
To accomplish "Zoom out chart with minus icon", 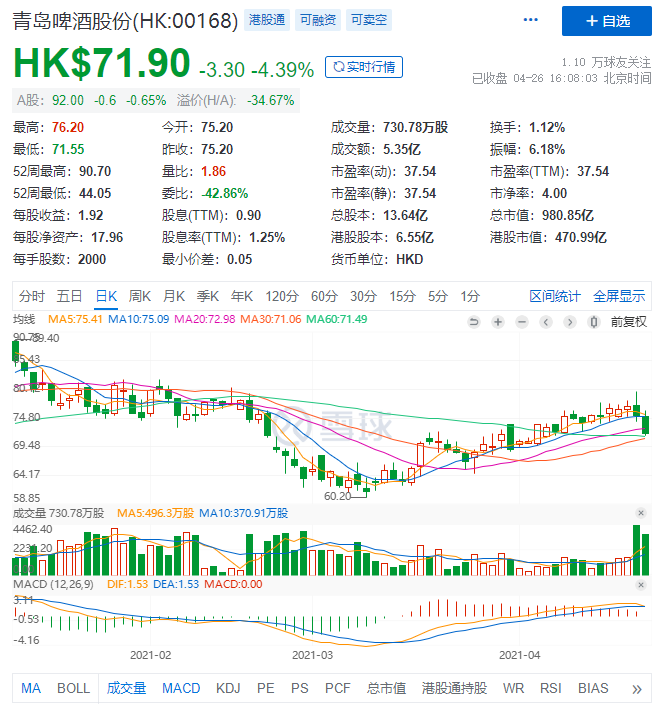I will pos(522,322).
